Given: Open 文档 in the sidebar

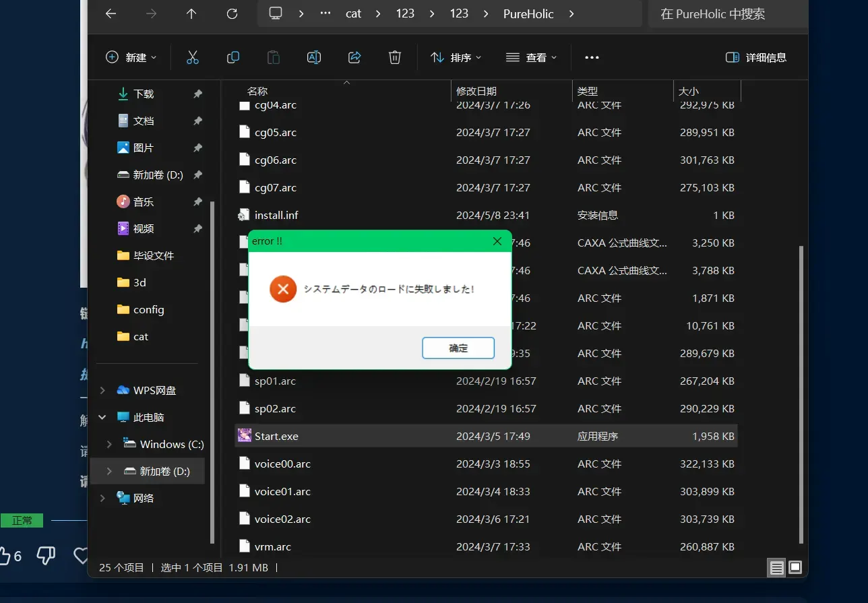Looking at the screenshot, I should (144, 121).
